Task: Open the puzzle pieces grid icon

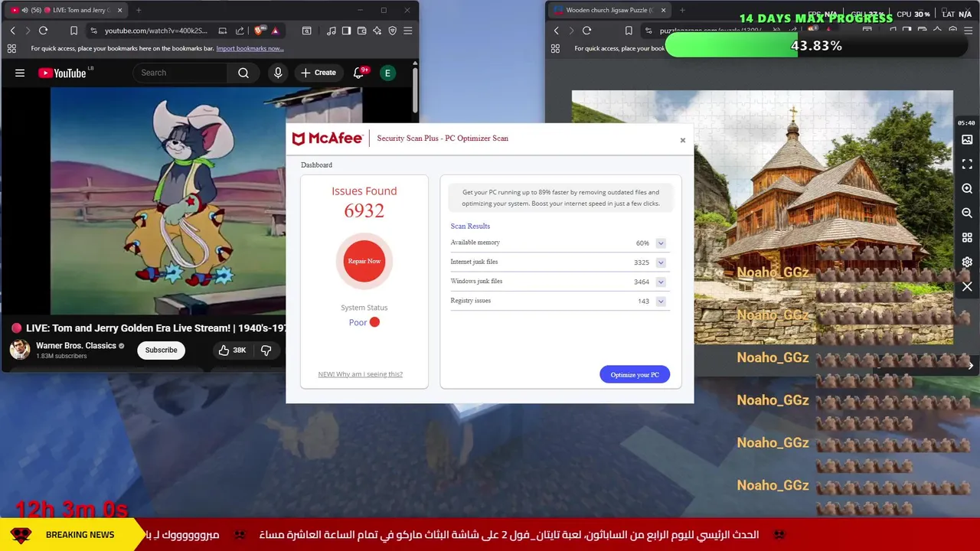Action: click(x=967, y=238)
